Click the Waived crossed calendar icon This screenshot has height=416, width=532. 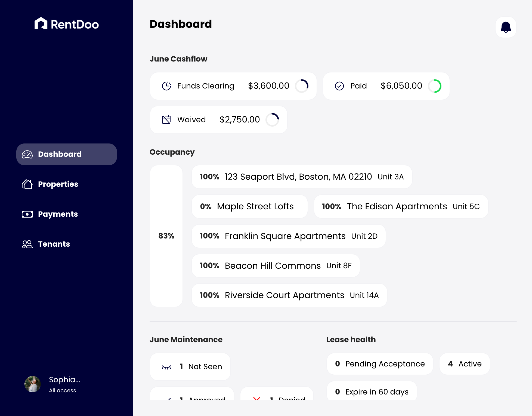click(166, 120)
